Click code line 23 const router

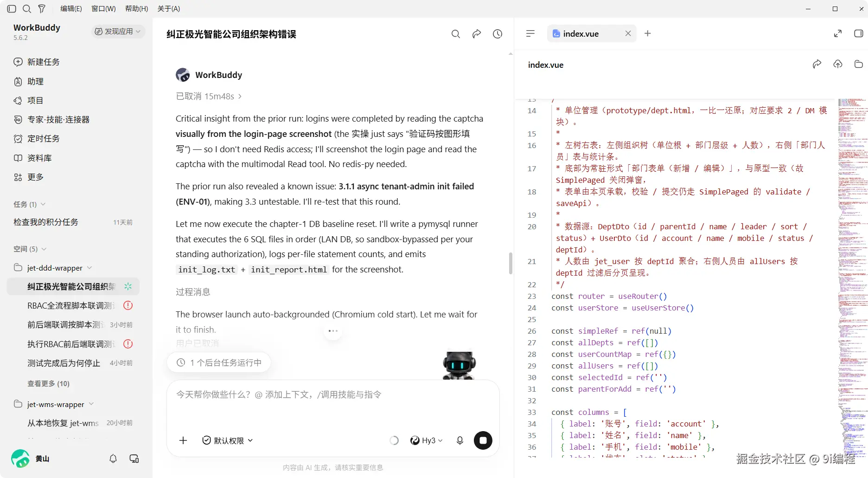609,296
